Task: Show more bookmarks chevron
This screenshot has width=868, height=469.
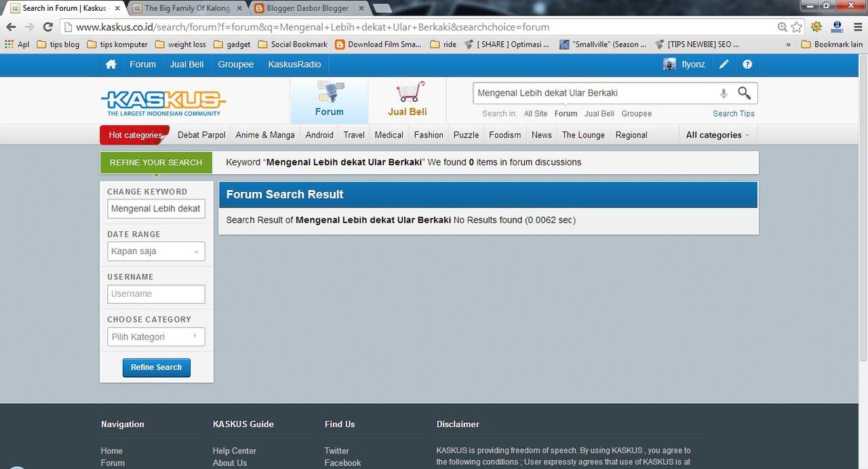Action: [x=788, y=44]
